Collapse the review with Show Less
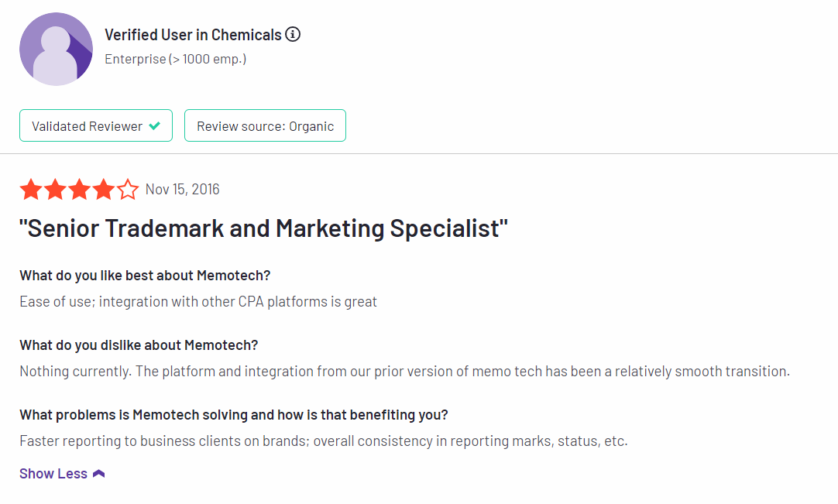 point(62,474)
